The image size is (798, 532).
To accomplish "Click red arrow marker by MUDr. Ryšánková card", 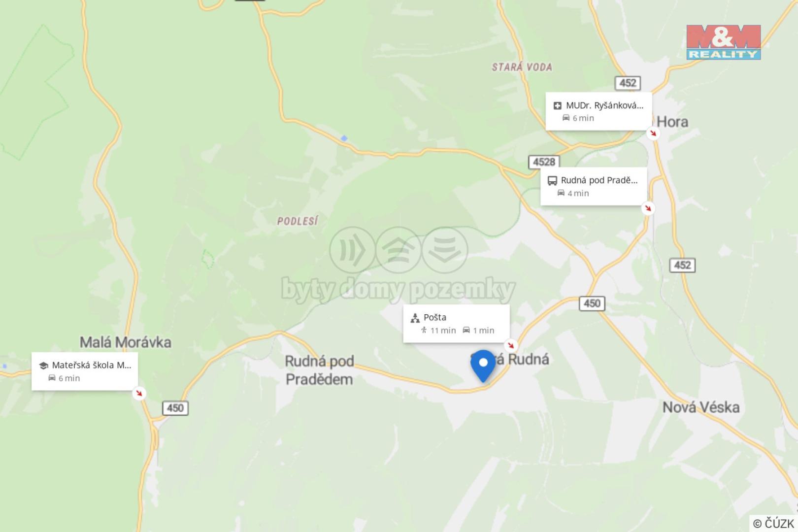I will click(653, 133).
